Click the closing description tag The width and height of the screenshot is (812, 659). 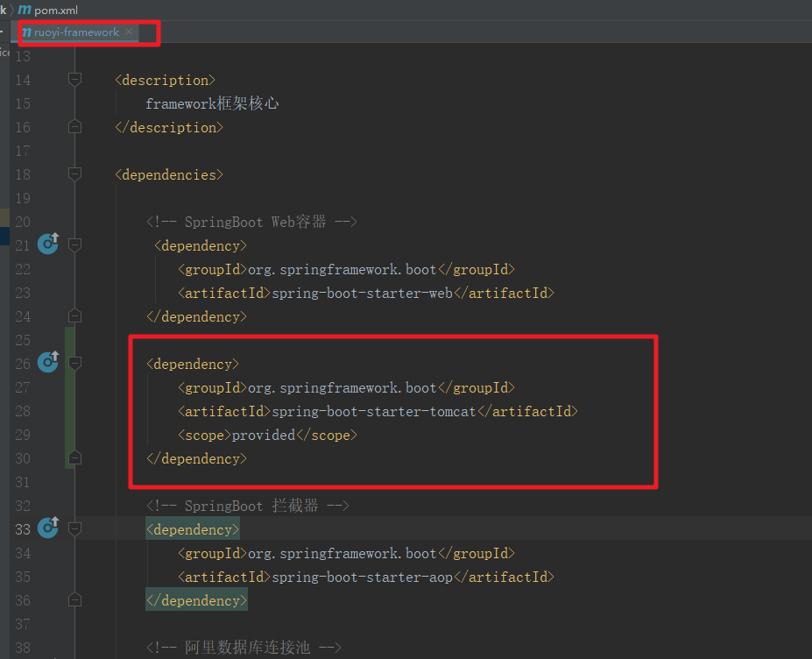click(169, 127)
